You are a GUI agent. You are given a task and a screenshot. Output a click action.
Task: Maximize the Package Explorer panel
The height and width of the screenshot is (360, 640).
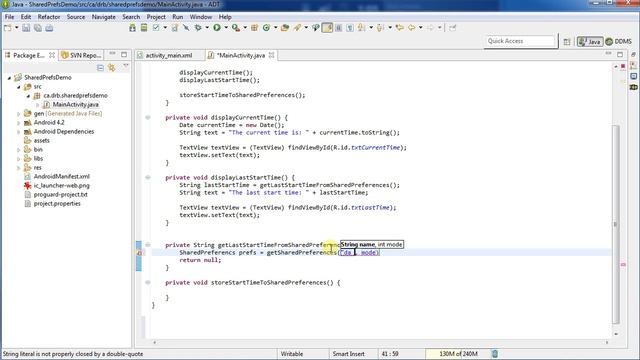click(124, 54)
